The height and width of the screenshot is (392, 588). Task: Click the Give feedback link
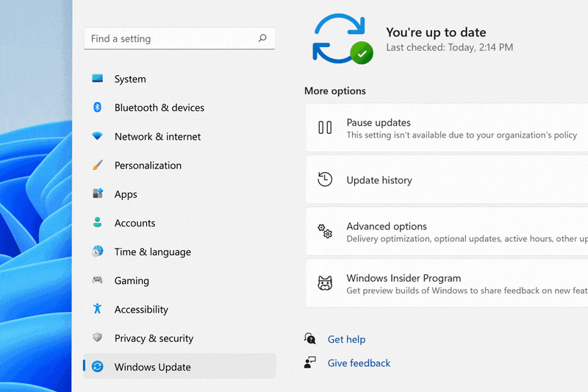(x=359, y=363)
